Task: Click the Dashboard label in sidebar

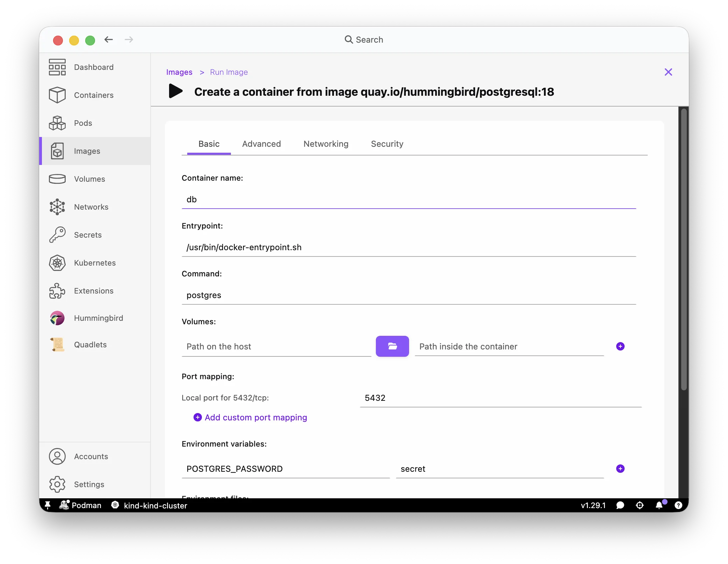Action: tap(94, 67)
